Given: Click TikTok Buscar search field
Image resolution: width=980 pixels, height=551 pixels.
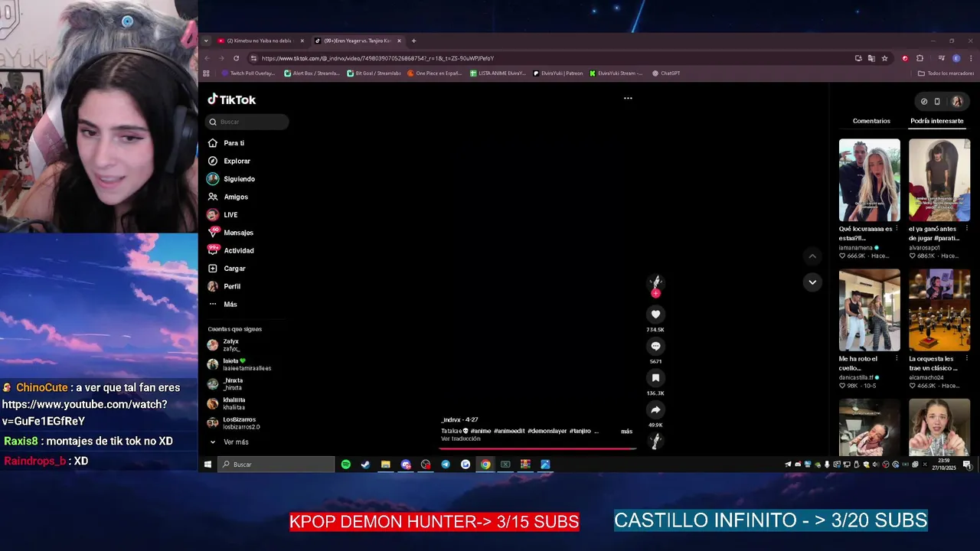Looking at the screenshot, I should point(247,122).
